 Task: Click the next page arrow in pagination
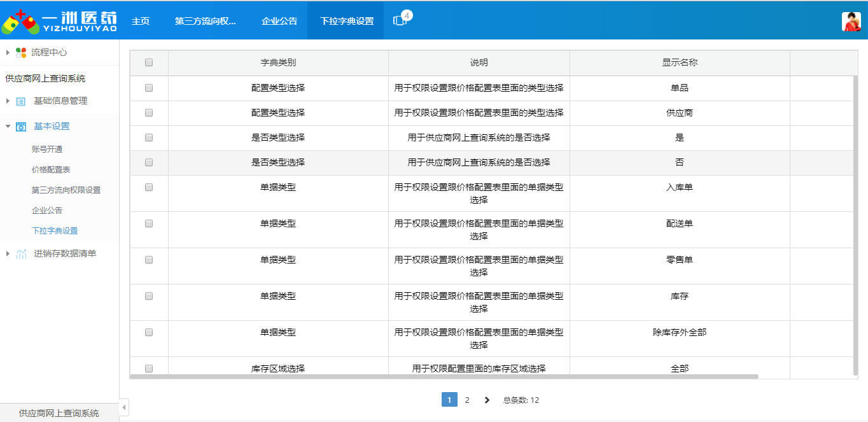point(487,400)
